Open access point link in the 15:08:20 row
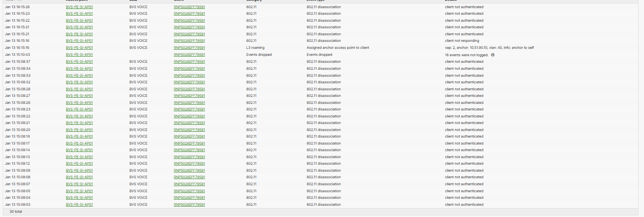The image size is (644, 217). coord(79,130)
